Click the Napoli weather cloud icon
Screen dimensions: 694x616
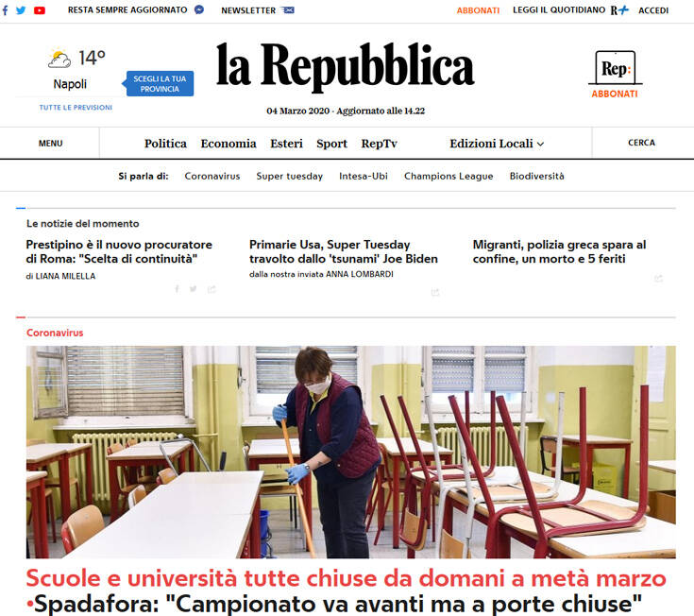coord(59,58)
